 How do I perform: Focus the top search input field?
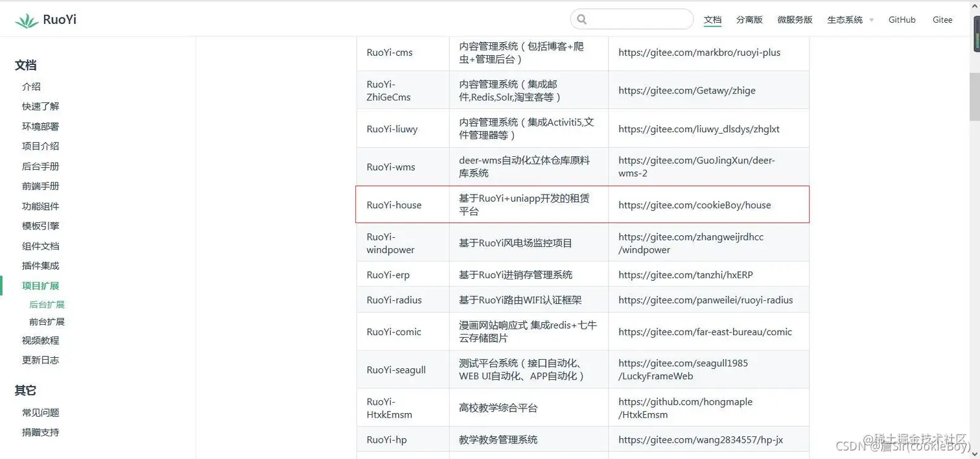(x=632, y=19)
